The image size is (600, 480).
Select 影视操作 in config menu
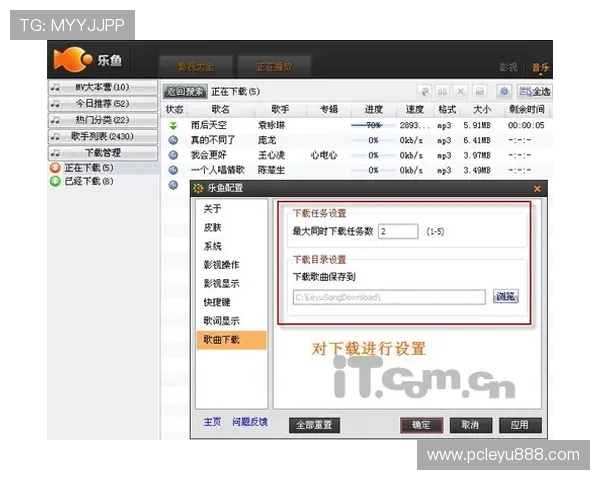click(x=221, y=265)
